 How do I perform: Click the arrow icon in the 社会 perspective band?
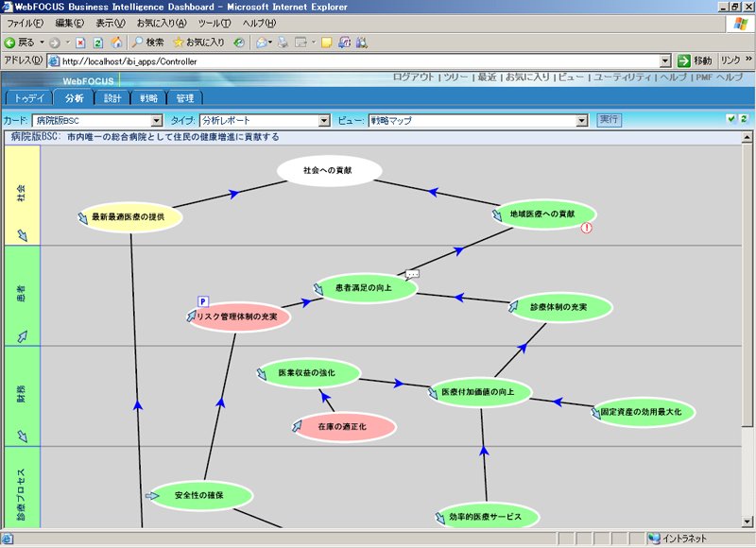pos(22,235)
